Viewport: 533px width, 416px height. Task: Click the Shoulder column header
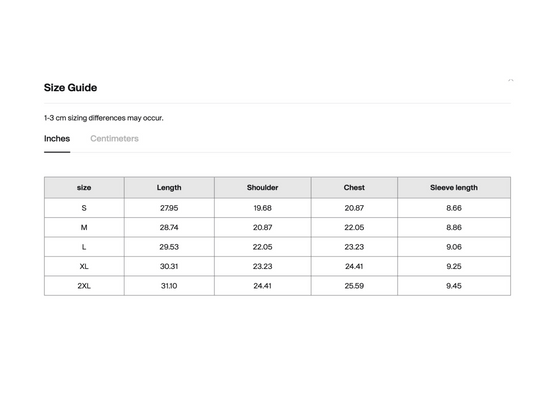tap(262, 188)
